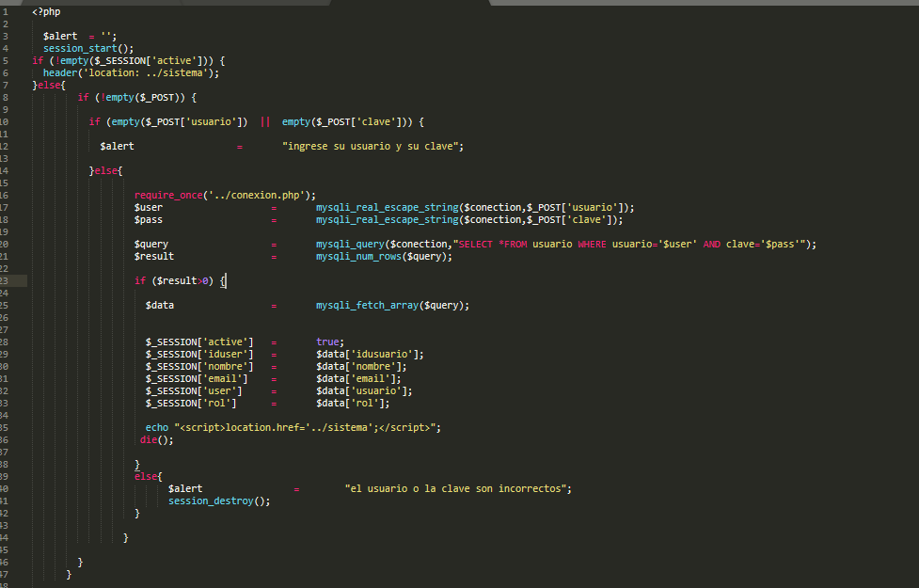Click mysqli_real_escape_string on the $user line
This screenshot has width=919, height=588.
point(388,208)
